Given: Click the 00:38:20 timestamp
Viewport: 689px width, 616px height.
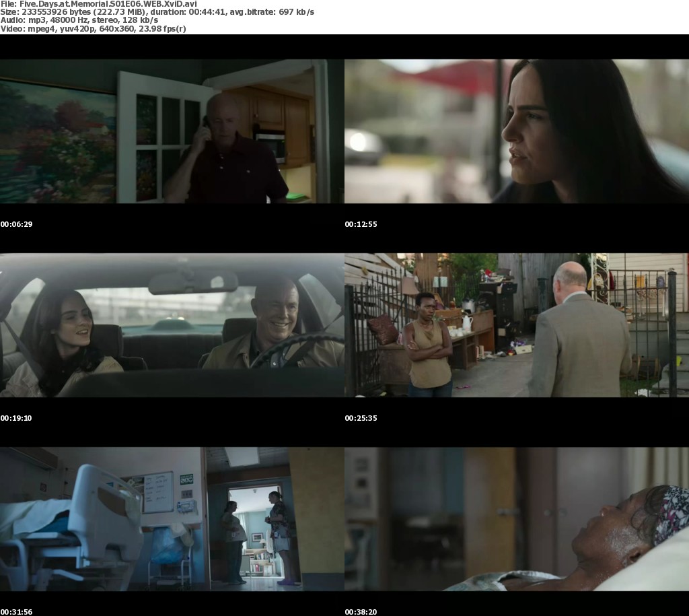Looking at the screenshot, I should 361,612.
